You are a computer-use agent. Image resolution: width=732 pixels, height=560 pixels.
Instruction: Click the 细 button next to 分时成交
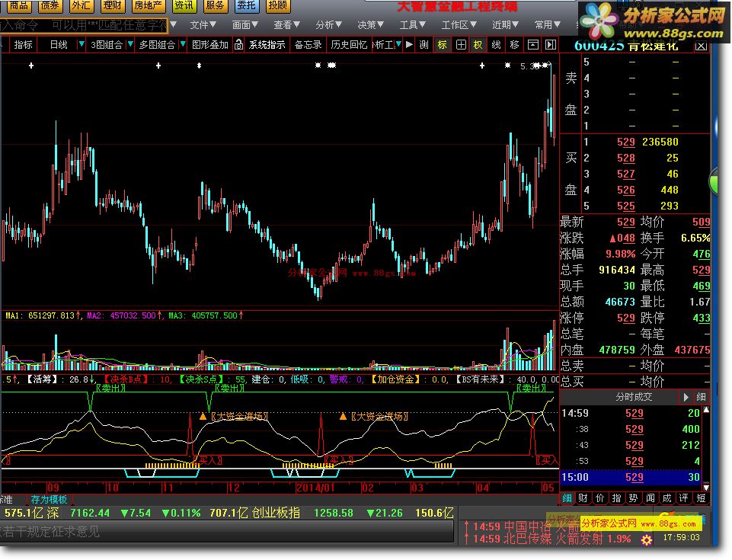click(x=701, y=397)
